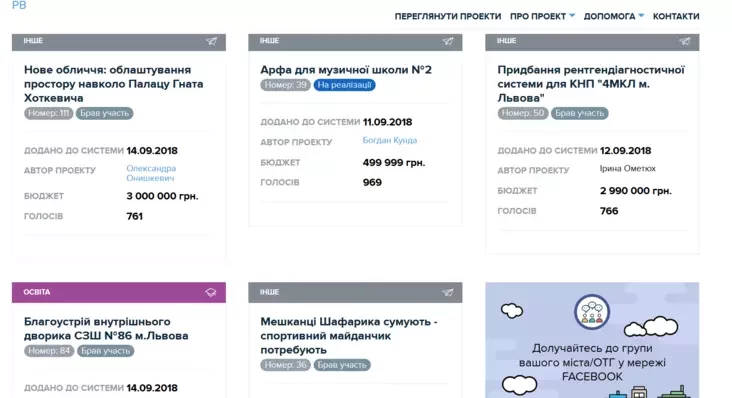Open the ПЕРЕГЛЯНУТИ ПРОЕКТИ menu item

pos(448,16)
